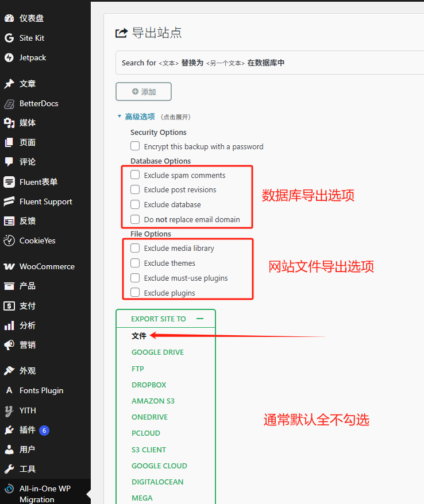Screen dimensions: 424x504
Task: Click the 仪表盘 dashboard icon
Action: [9, 18]
